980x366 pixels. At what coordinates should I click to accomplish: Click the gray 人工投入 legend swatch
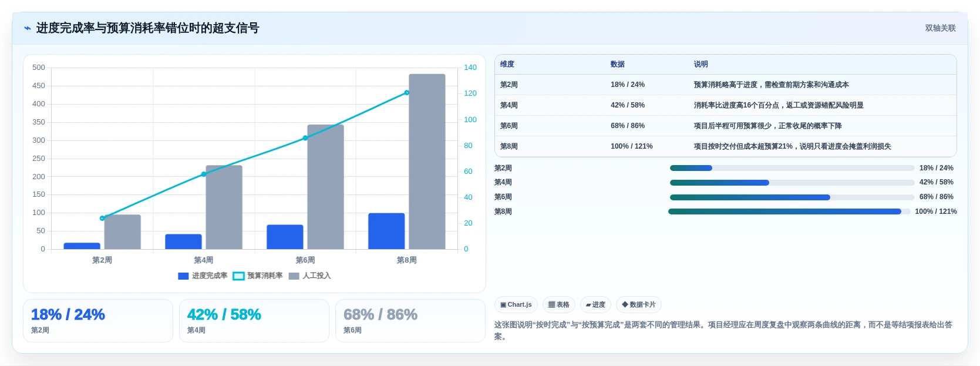click(x=294, y=276)
